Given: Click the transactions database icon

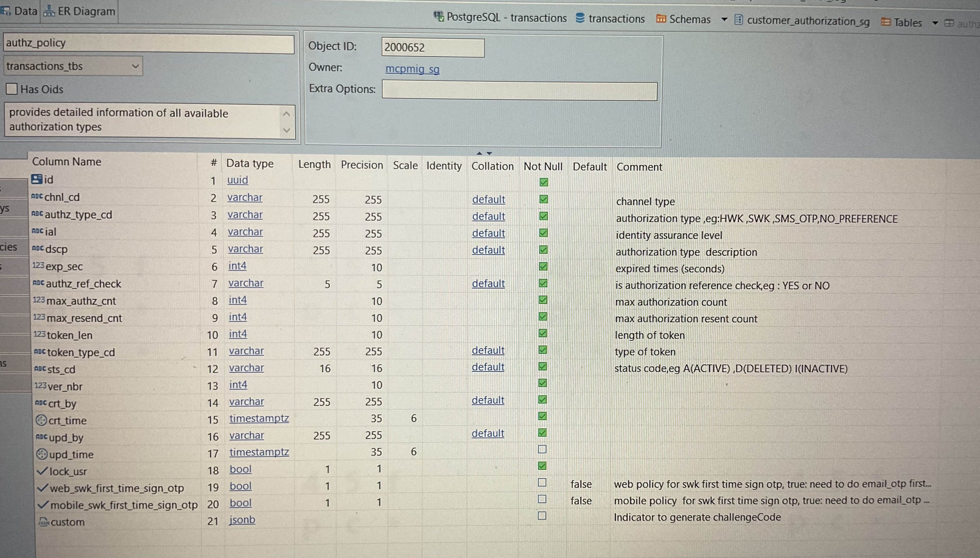Looking at the screenshot, I should pos(580,18).
